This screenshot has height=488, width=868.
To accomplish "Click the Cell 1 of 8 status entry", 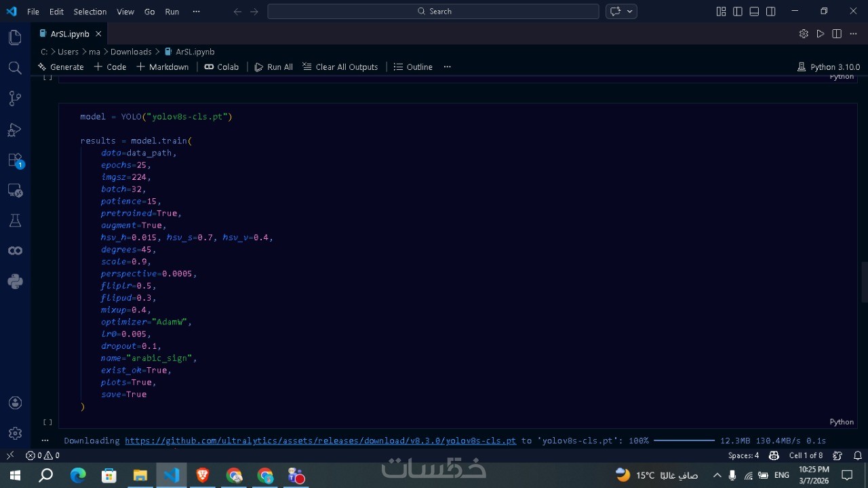I will 806,455.
